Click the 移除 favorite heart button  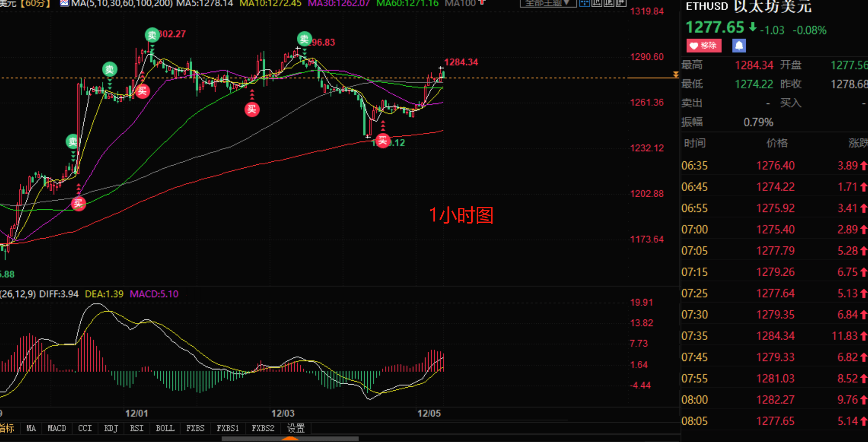point(704,46)
